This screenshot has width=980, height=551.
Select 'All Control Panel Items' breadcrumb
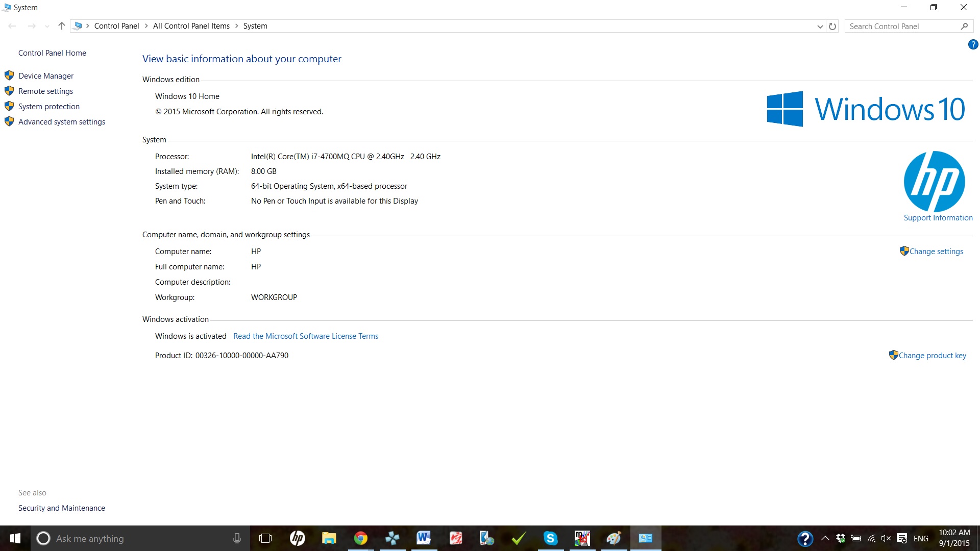(x=191, y=26)
